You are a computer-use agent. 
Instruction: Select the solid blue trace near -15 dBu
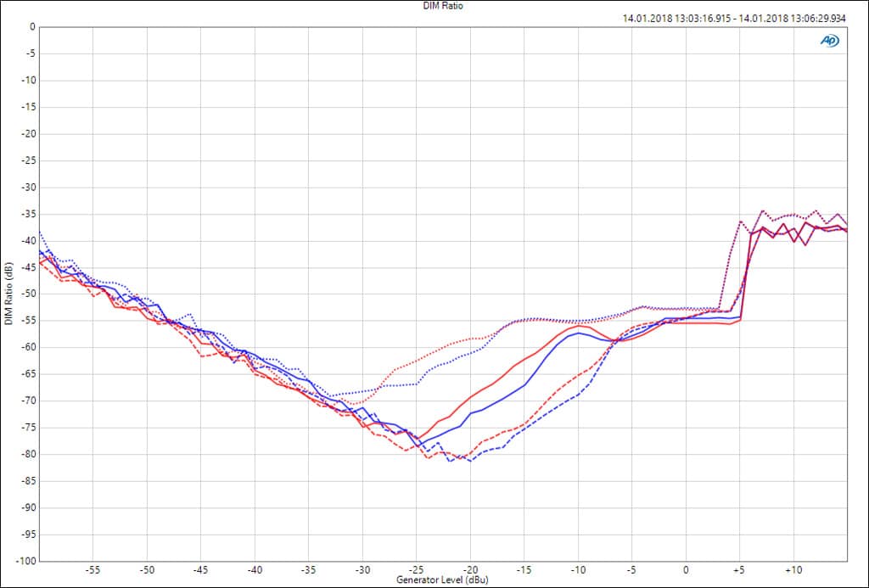(x=524, y=385)
